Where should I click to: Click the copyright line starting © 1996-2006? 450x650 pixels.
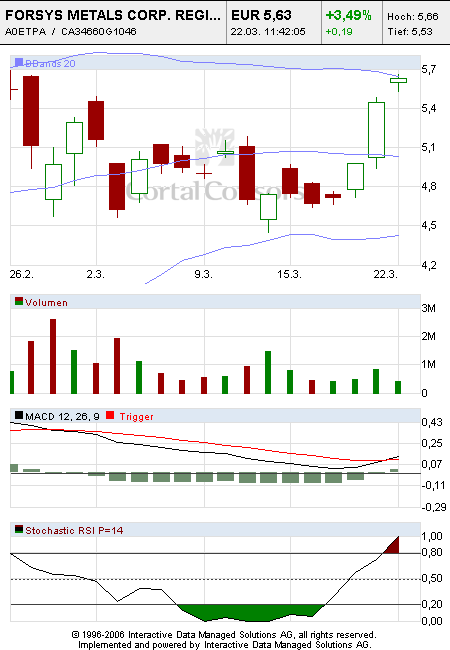224,635
